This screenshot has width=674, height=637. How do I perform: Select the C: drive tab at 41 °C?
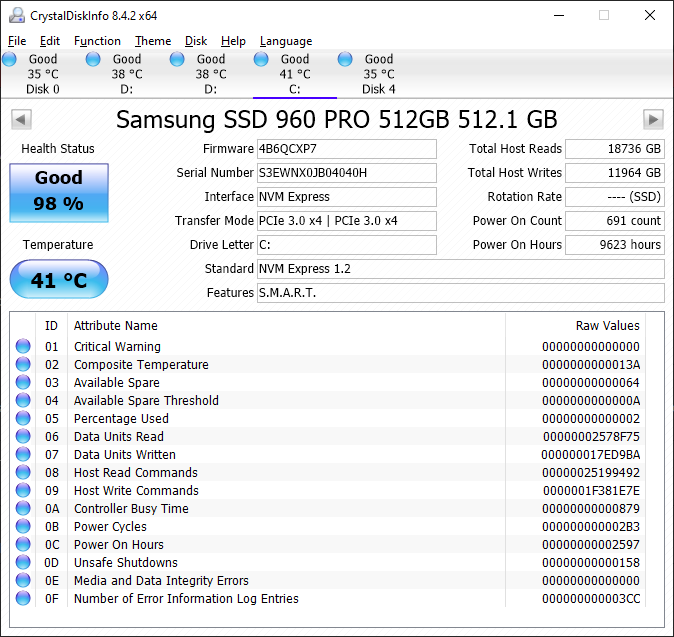[294, 74]
